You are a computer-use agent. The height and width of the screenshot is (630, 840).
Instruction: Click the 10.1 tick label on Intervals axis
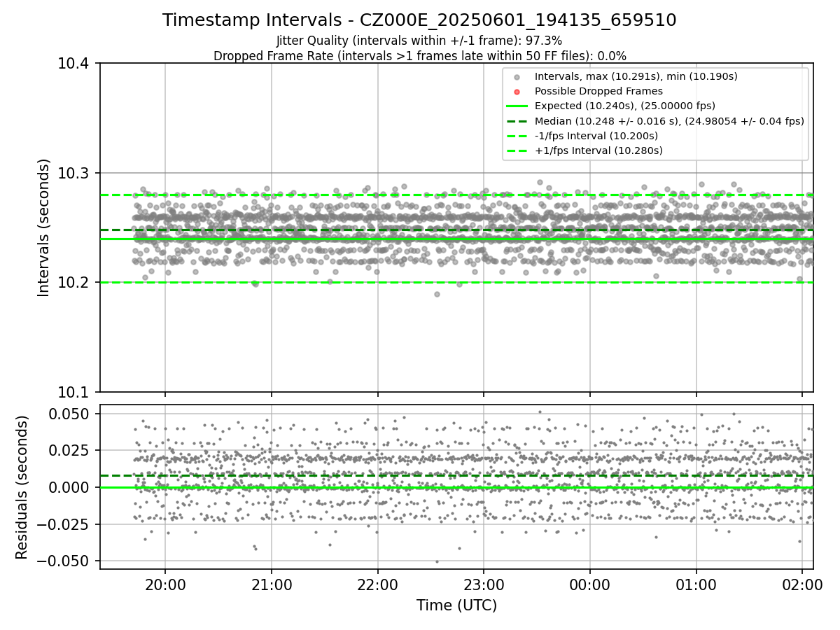pyautogui.click(x=73, y=392)
